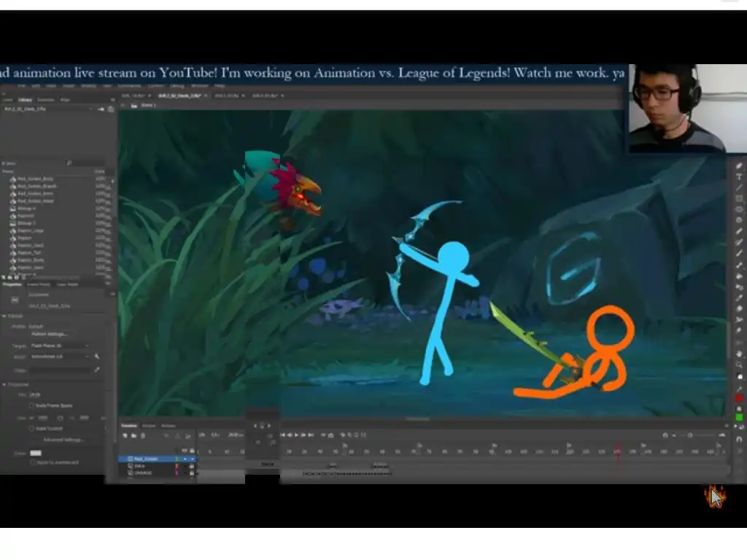This screenshot has height=560, width=747.
Task: Switch to the Timeline tab
Action: [x=129, y=425]
